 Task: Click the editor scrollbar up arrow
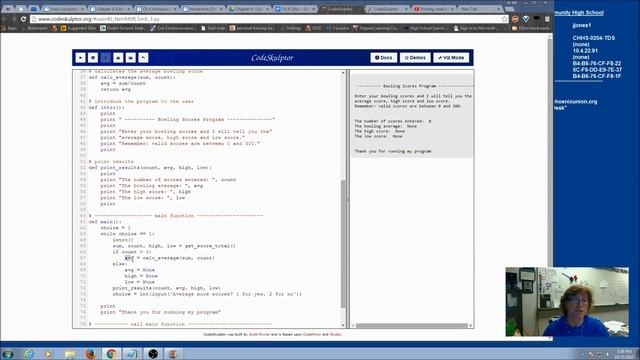343,73
